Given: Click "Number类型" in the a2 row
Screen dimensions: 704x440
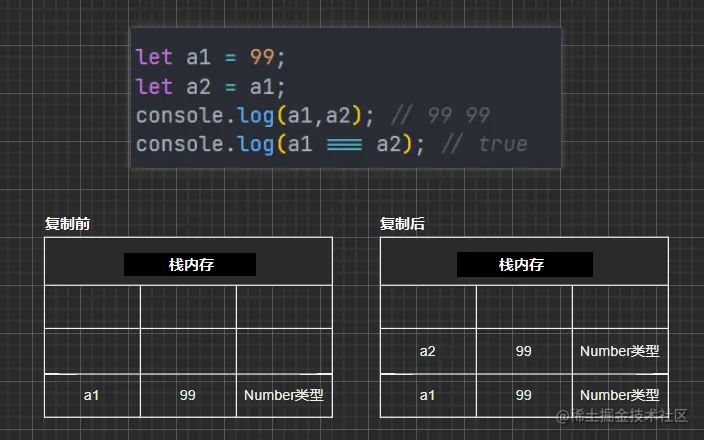Looking at the screenshot, I should tap(620, 351).
